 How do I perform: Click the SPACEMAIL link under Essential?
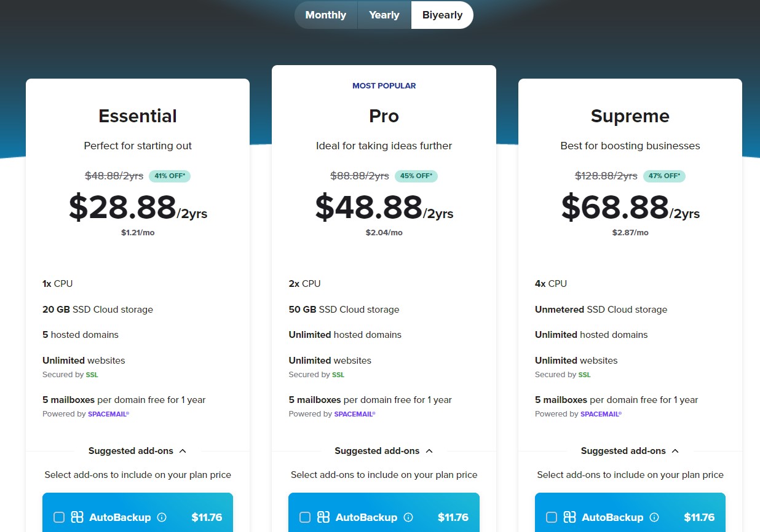[x=108, y=414]
